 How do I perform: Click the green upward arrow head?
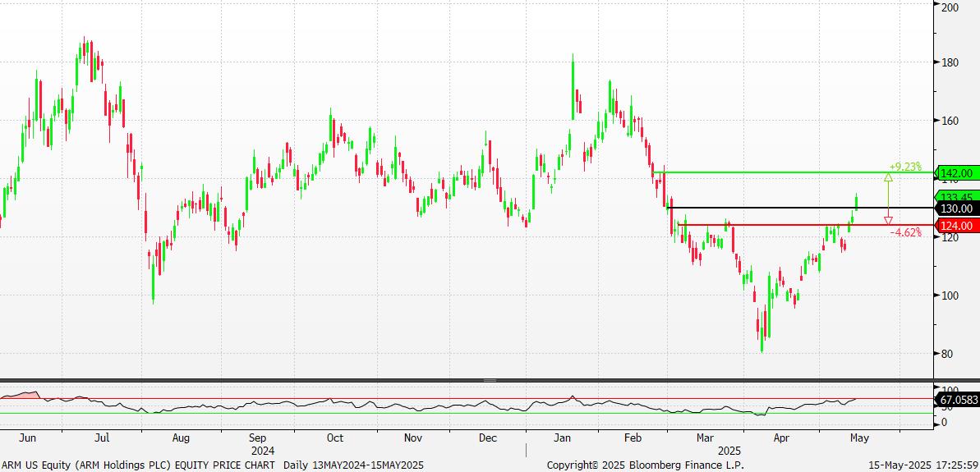click(x=888, y=177)
